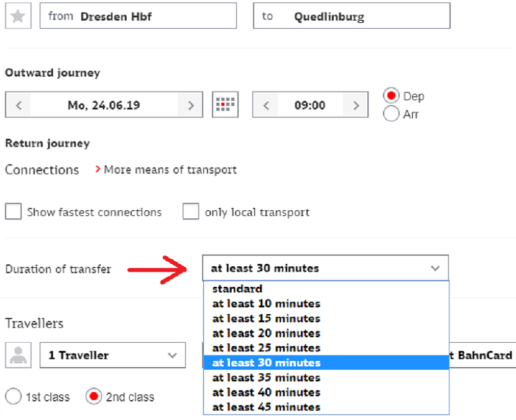
Task: Click the favorite star icon
Action: coord(18,16)
